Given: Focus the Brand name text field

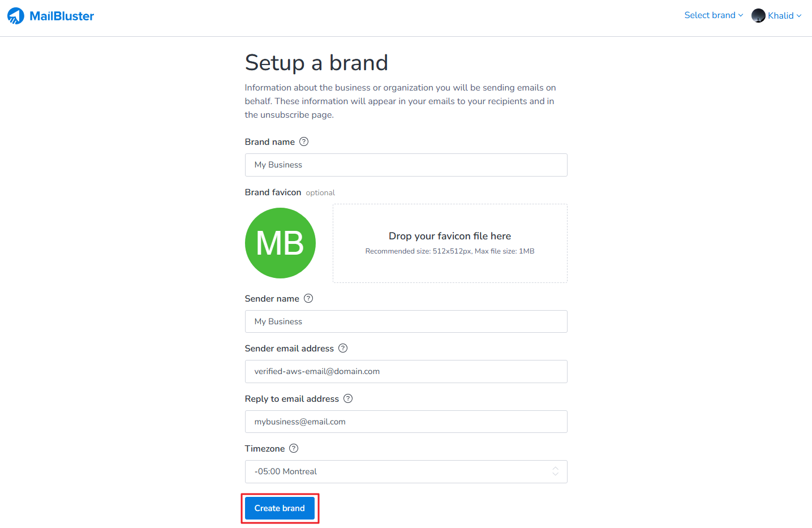Looking at the screenshot, I should point(406,165).
